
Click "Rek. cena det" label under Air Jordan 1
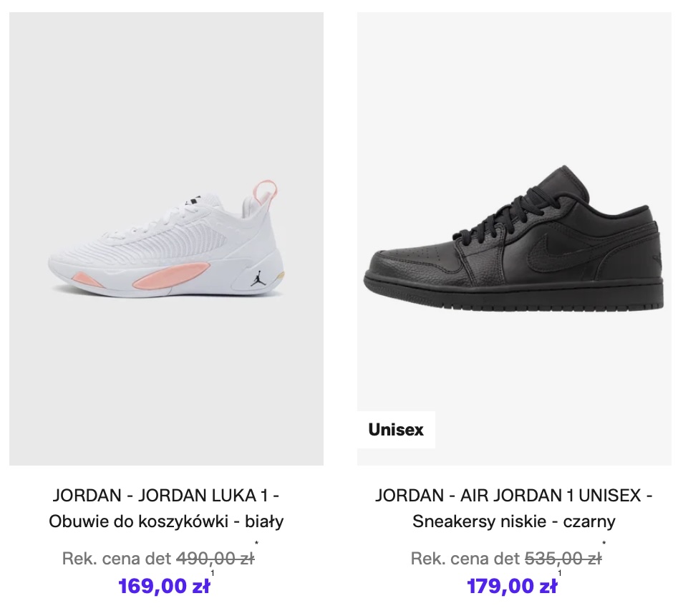465,559
